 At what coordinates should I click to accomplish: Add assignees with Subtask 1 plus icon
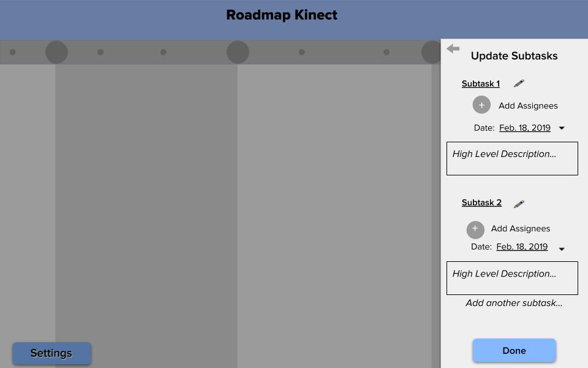(x=481, y=105)
